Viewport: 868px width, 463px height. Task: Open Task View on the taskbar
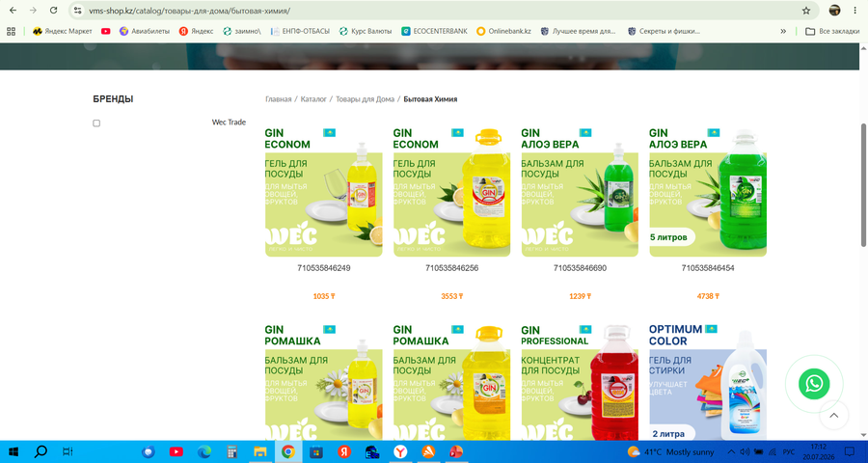click(x=68, y=451)
